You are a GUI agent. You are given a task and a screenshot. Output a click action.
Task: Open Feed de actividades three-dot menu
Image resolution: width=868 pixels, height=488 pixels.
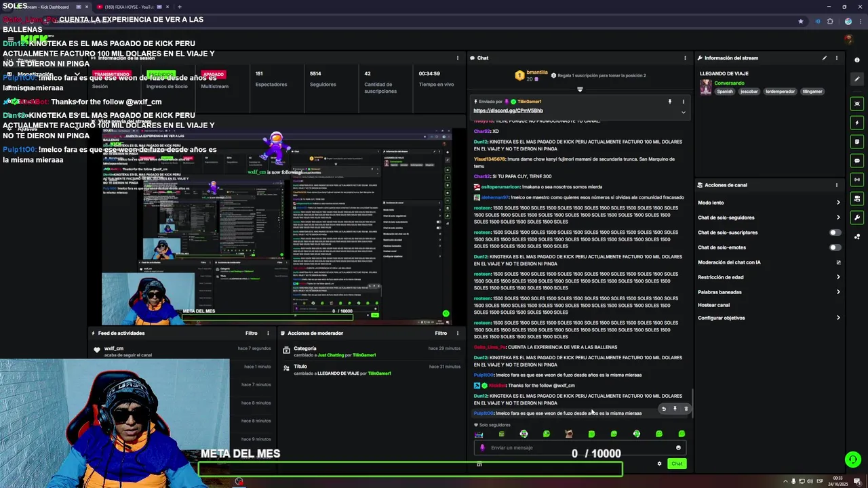coord(268,333)
